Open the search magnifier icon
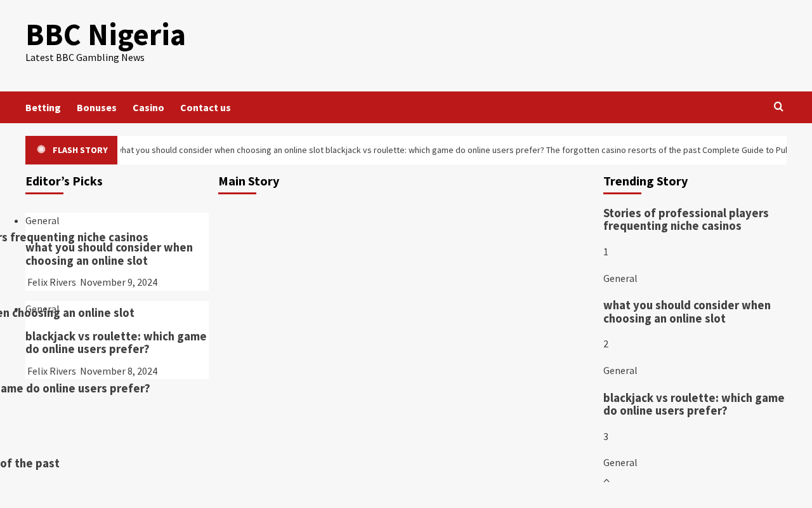The image size is (812, 508). 778,107
